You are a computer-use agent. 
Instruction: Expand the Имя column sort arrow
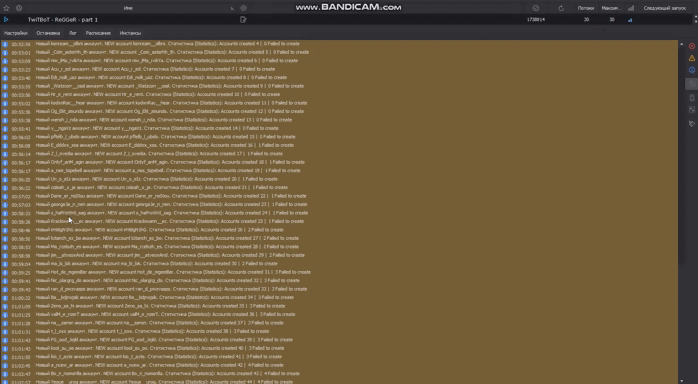232,8
